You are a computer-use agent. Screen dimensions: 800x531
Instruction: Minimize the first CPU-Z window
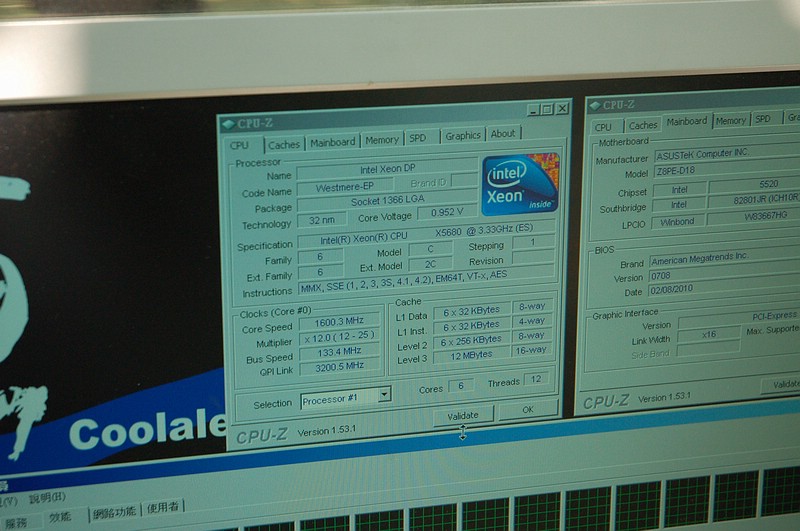(x=534, y=110)
